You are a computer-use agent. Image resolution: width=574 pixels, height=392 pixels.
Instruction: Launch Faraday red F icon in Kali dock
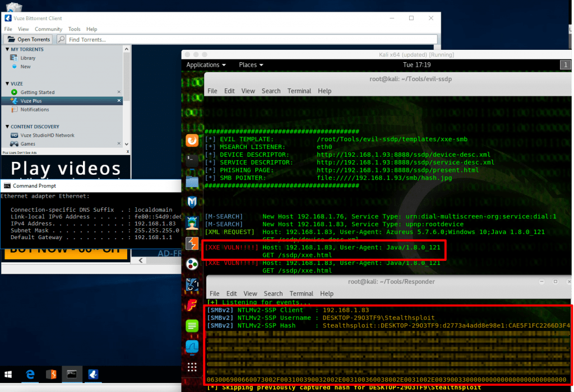(192, 305)
